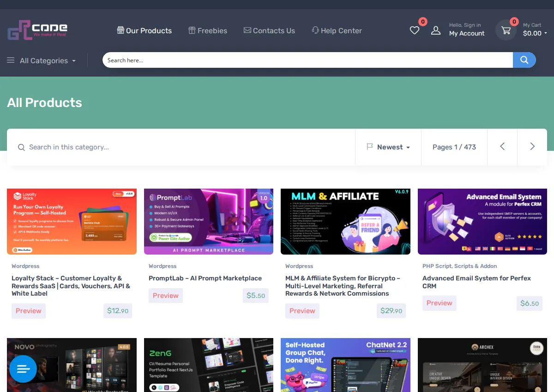Go to the next page arrow

click(532, 147)
